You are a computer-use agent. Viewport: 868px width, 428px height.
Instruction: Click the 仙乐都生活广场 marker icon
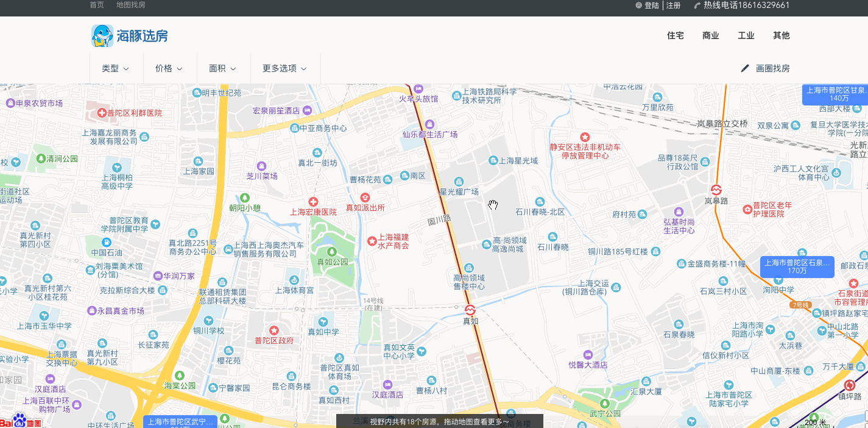(x=429, y=124)
